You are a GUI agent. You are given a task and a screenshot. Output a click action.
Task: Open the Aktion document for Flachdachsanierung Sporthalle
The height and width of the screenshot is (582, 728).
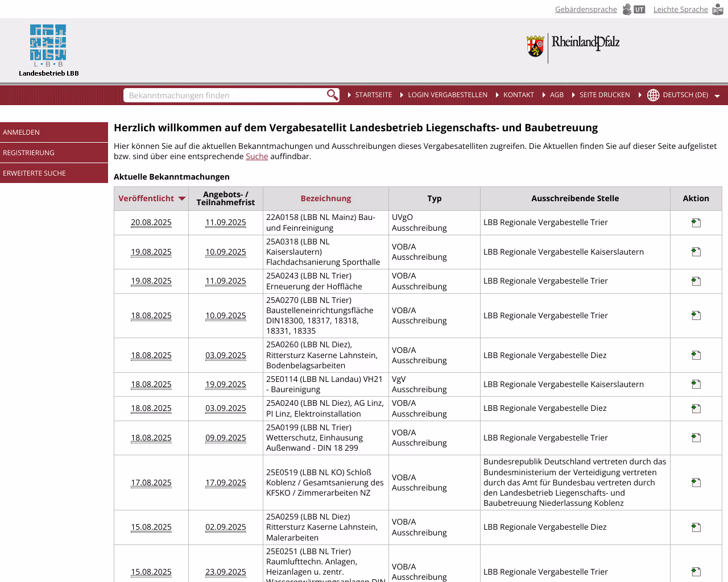(x=696, y=252)
